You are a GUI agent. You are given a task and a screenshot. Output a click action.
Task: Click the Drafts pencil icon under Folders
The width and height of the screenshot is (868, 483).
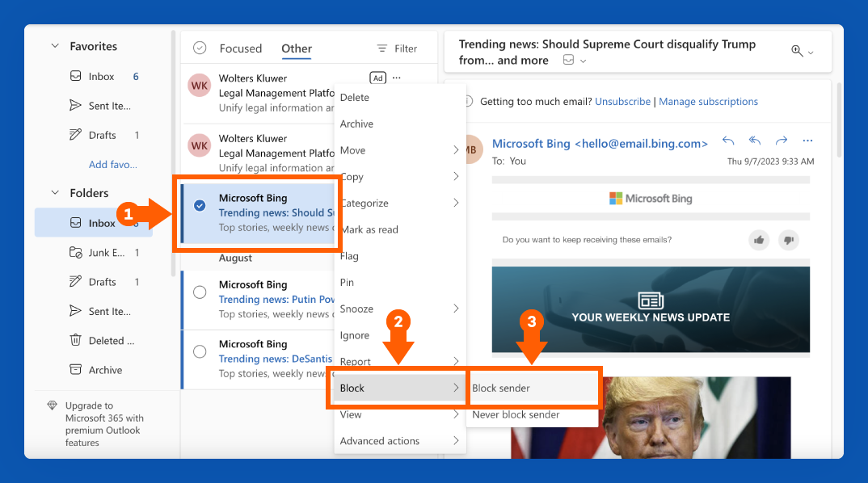75,282
